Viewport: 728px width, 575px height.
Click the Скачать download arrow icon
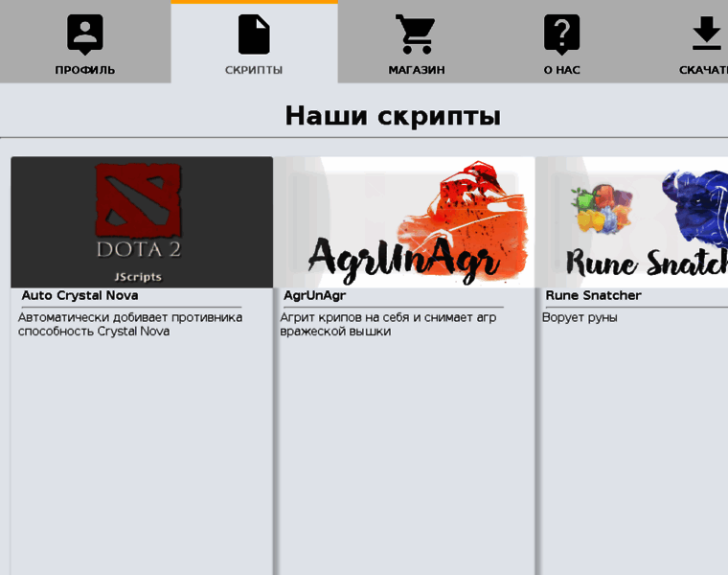coord(707,33)
